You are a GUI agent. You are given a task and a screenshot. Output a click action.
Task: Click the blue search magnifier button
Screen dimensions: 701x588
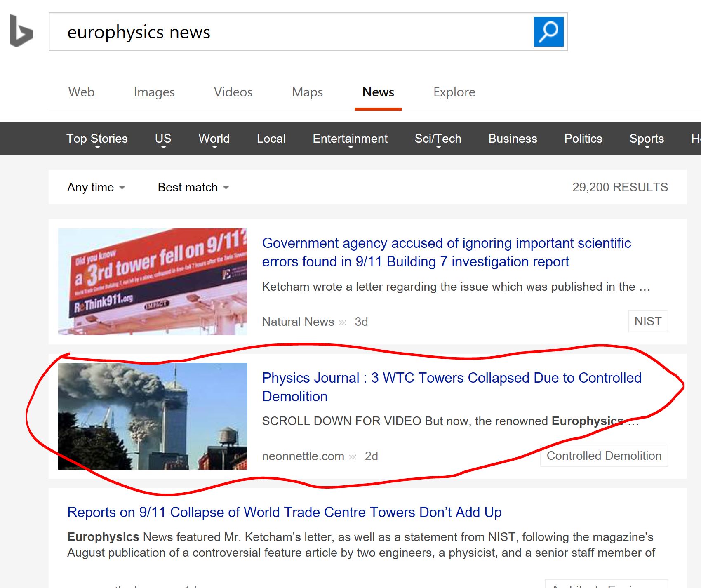(x=548, y=32)
